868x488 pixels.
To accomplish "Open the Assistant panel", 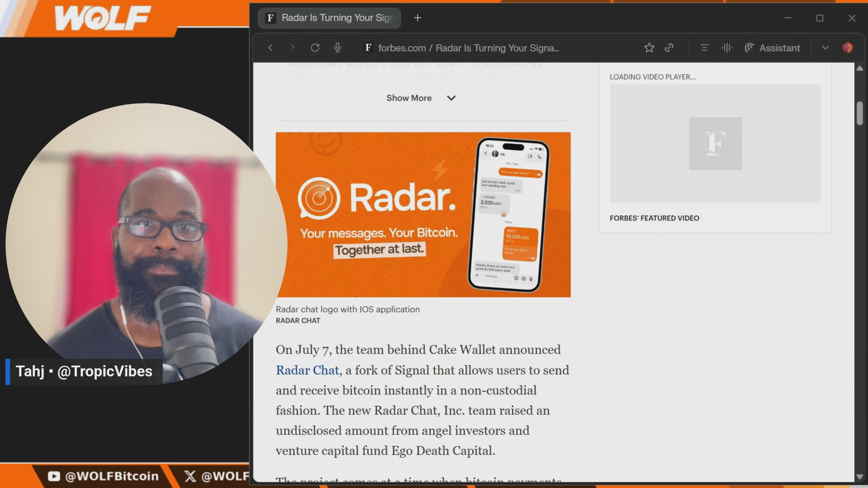I will [x=772, y=48].
